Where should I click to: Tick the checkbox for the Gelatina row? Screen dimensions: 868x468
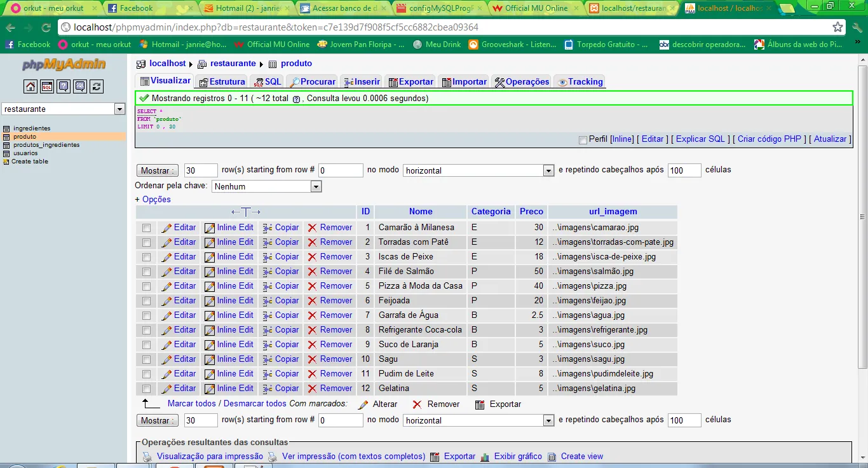point(147,389)
